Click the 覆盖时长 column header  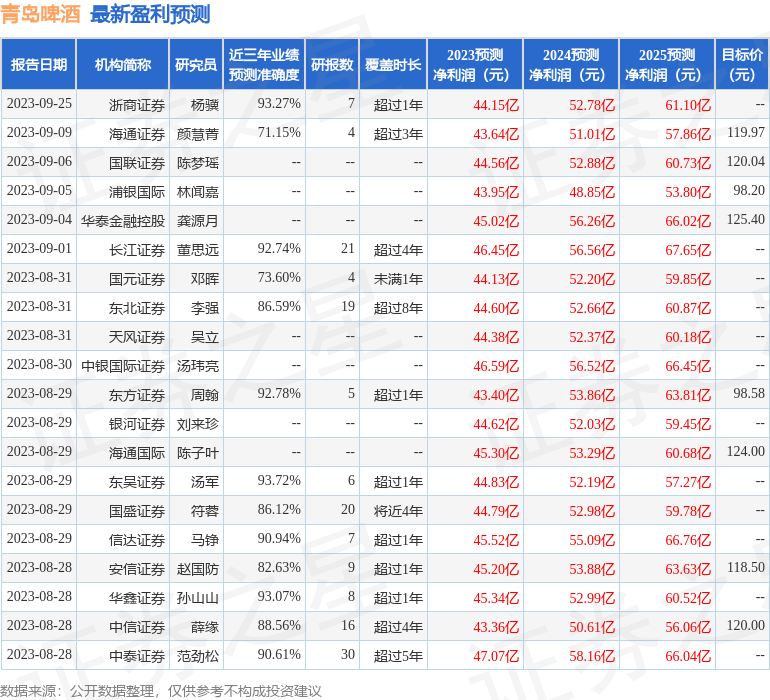pyautogui.click(x=393, y=64)
